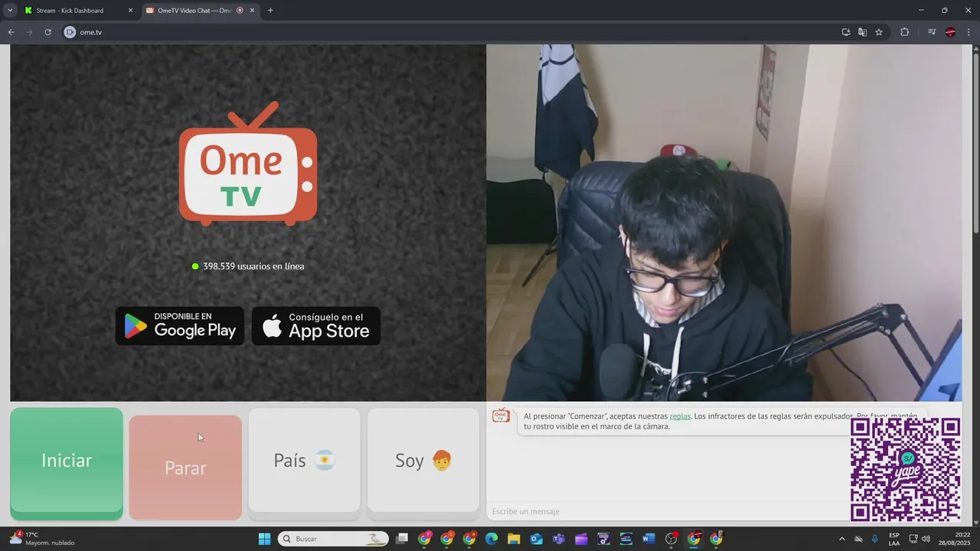The width and height of the screenshot is (980, 551).
Task: Click the taskbar Buscar search box
Action: [x=333, y=539]
